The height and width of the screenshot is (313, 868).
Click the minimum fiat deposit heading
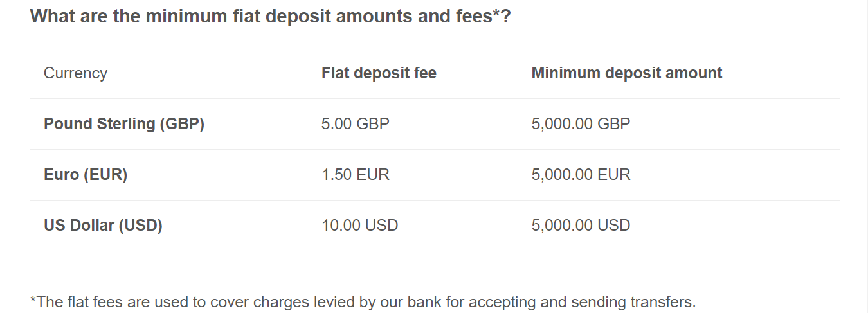tap(271, 16)
